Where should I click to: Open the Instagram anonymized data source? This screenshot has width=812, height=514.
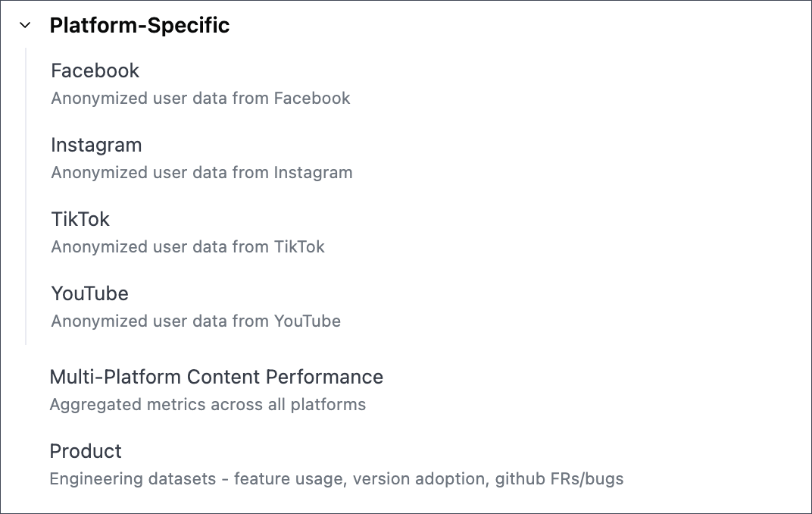pyautogui.click(x=96, y=145)
